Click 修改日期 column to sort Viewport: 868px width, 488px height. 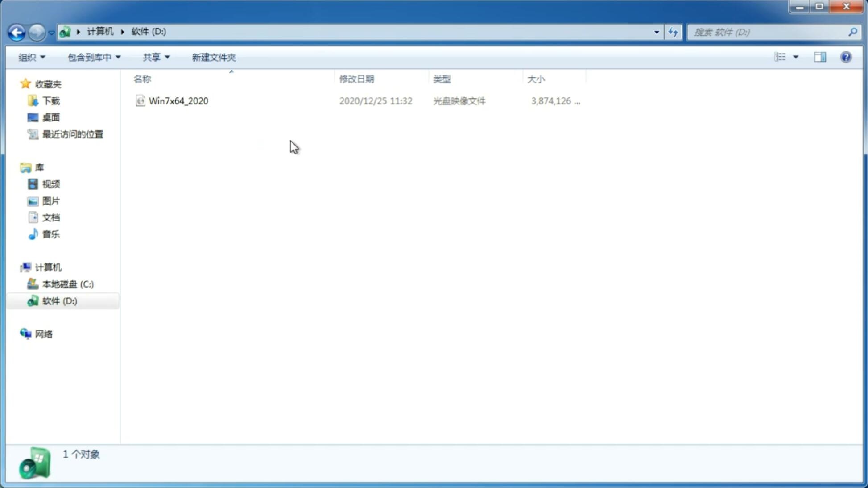pos(356,78)
